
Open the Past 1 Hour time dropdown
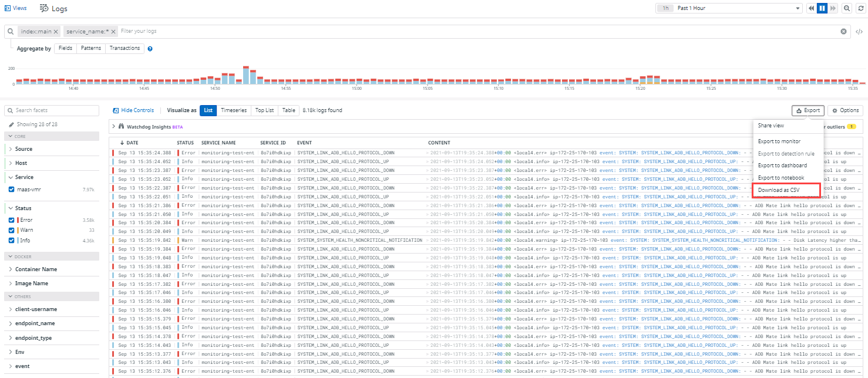click(x=728, y=8)
